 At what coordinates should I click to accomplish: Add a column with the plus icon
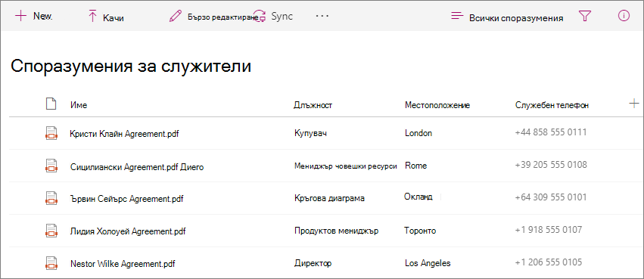(633, 104)
